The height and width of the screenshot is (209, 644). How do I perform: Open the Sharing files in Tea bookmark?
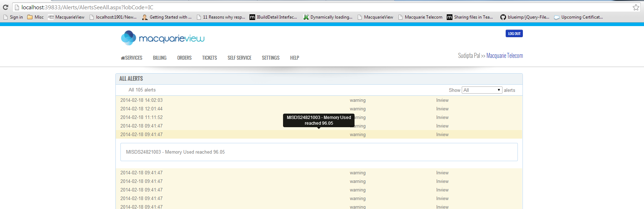click(470, 17)
